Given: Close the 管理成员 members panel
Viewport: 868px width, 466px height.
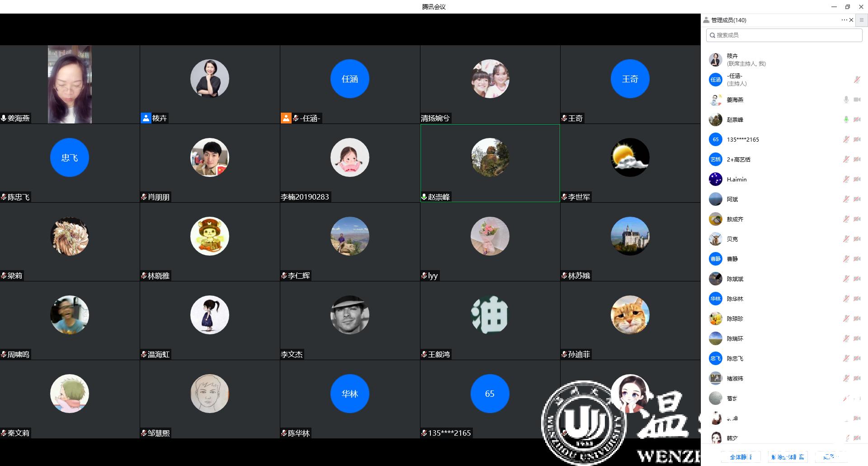Looking at the screenshot, I should coord(851,20).
